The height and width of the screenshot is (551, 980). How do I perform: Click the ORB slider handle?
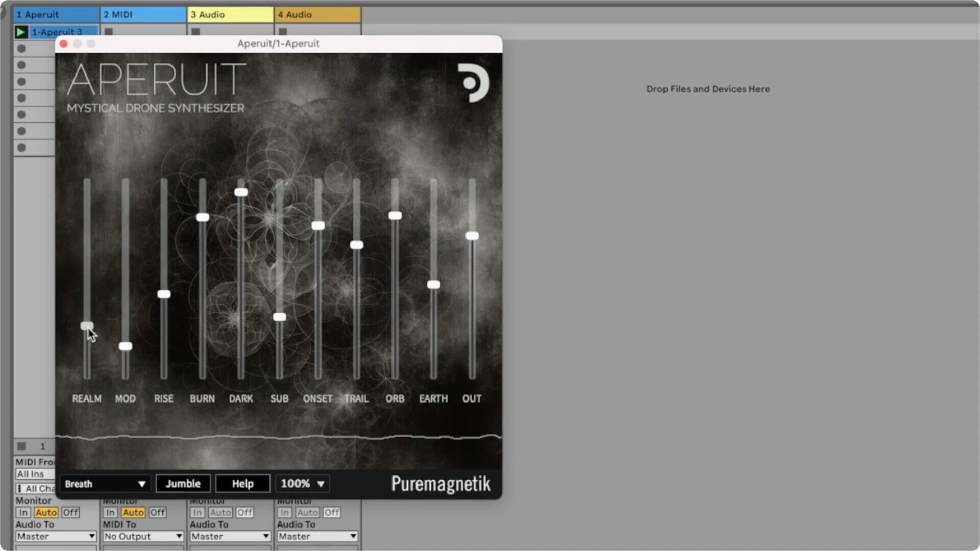395,216
